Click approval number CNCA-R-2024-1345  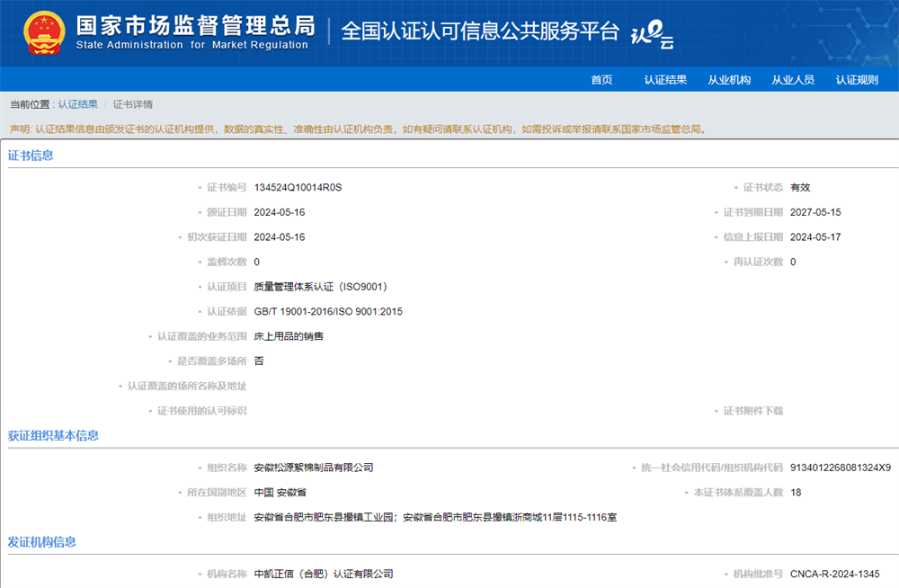point(835,574)
